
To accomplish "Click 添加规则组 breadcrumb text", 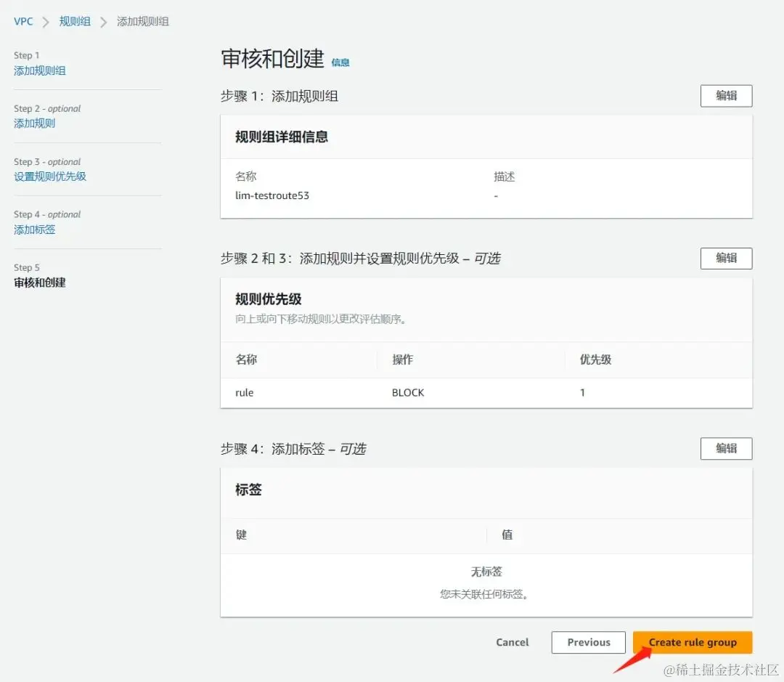I will click(x=143, y=22).
